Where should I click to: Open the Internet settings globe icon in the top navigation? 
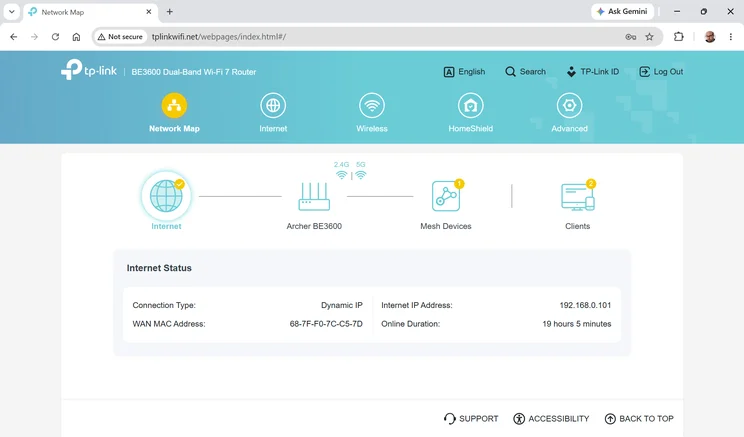tap(273, 105)
